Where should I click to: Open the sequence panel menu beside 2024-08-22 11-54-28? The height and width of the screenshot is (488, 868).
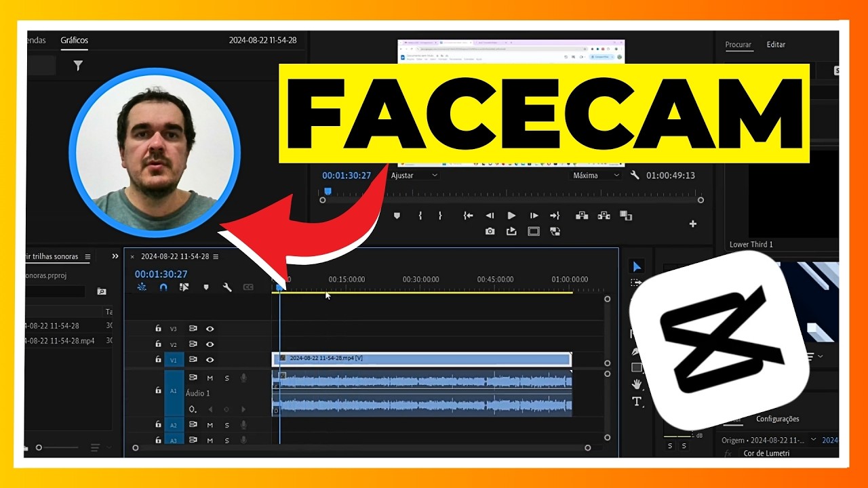click(x=216, y=257)
